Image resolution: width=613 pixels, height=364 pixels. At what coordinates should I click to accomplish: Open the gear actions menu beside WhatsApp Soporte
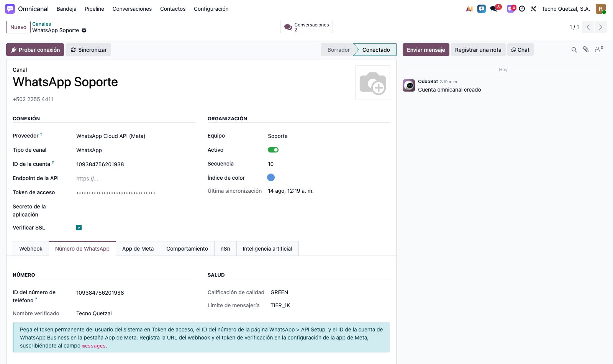(84, 30)
